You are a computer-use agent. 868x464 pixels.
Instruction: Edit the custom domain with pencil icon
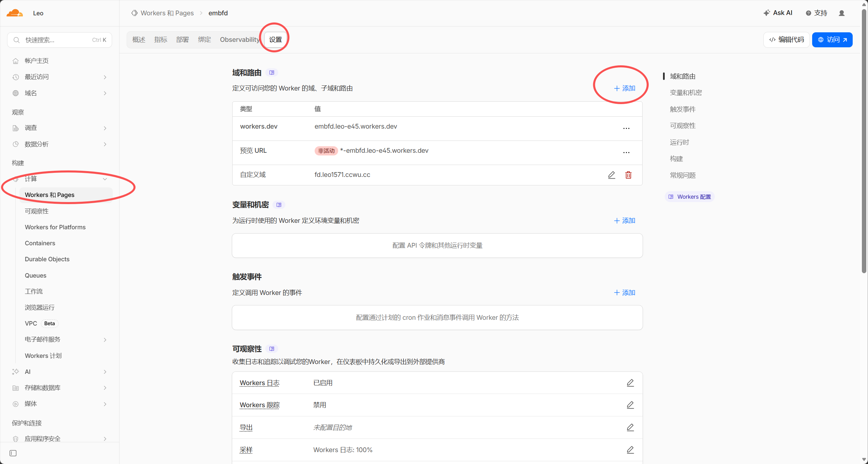(x=612, y=175)
